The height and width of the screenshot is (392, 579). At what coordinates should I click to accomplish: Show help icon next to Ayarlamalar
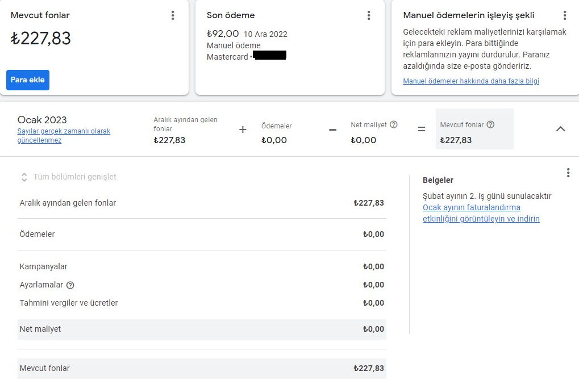click(70, 285)
